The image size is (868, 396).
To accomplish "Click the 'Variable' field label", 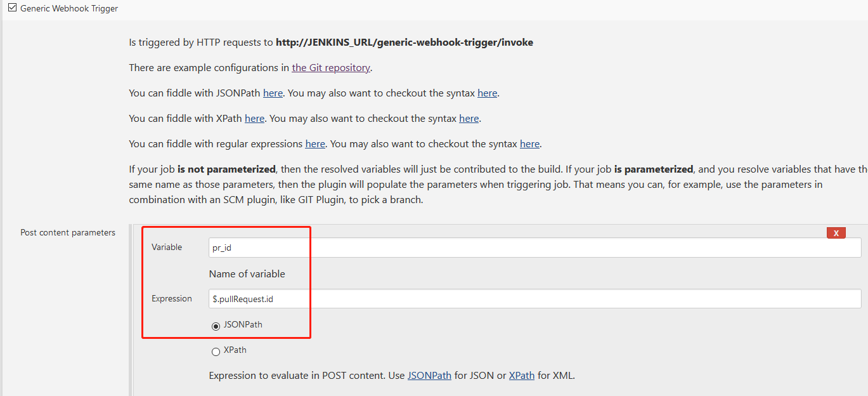I will click(167, 247).
